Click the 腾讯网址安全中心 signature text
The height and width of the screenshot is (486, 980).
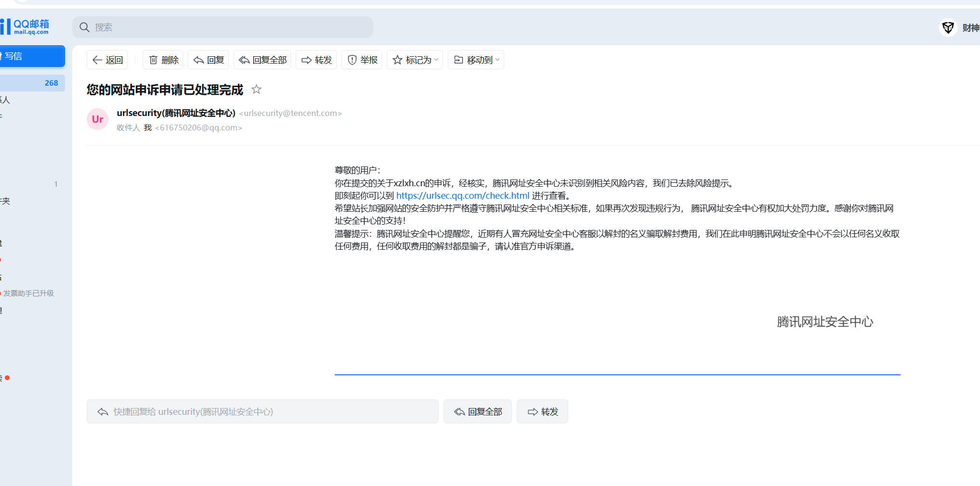pos(825,322)
